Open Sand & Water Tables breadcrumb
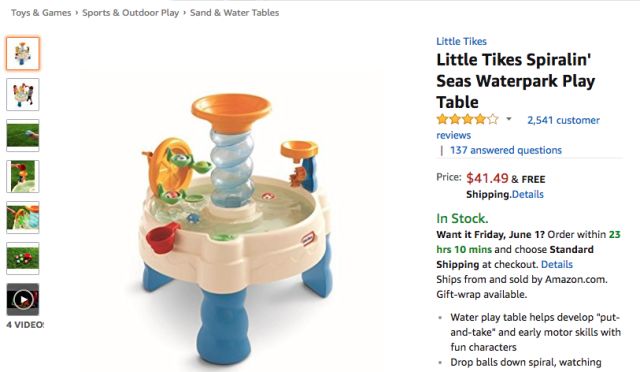The image size is (640, 372). coord(234,13)
